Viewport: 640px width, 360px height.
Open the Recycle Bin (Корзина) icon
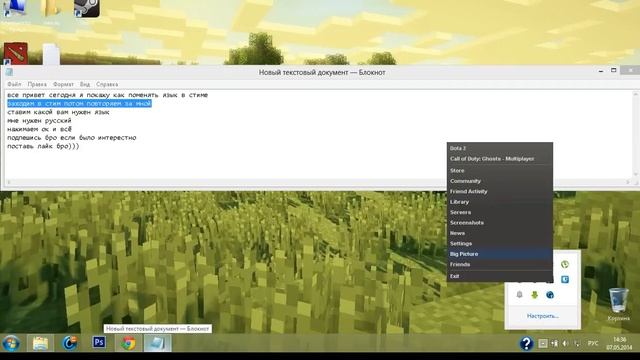click(x=618, y=304)
